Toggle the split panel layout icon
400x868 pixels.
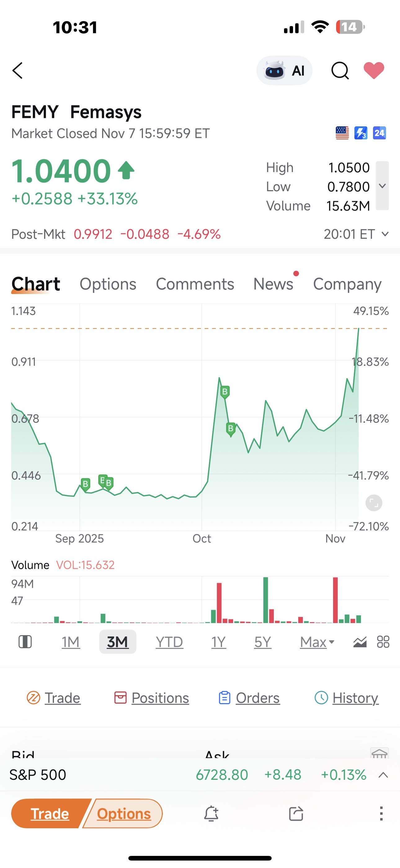pos(25,642)
